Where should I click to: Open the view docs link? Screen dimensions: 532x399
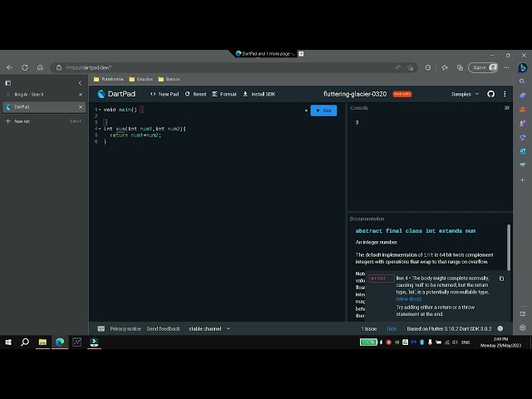coord(409,299)
